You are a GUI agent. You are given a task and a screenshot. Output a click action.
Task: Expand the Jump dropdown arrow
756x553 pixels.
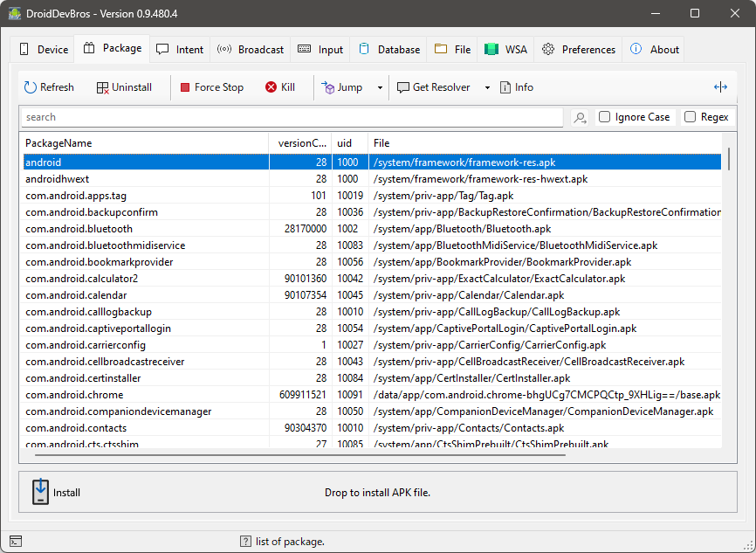[x=380, y=88]
